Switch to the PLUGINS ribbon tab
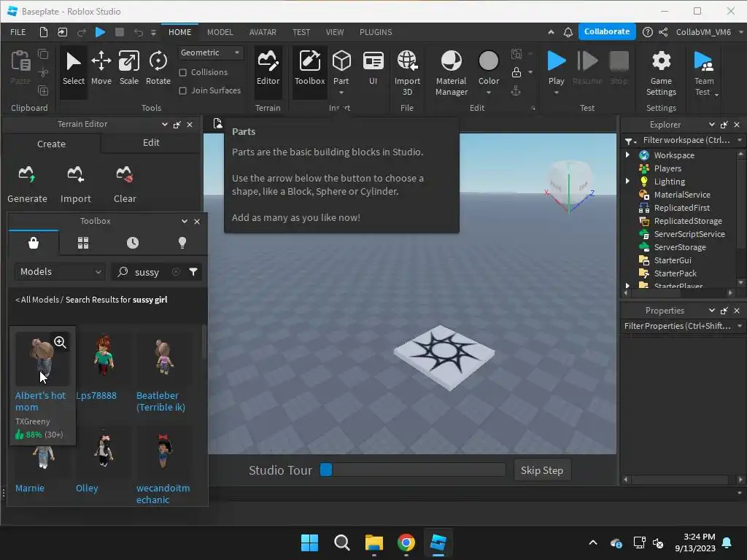Viewport: 747px width, 560px height. tap(376, 32)
